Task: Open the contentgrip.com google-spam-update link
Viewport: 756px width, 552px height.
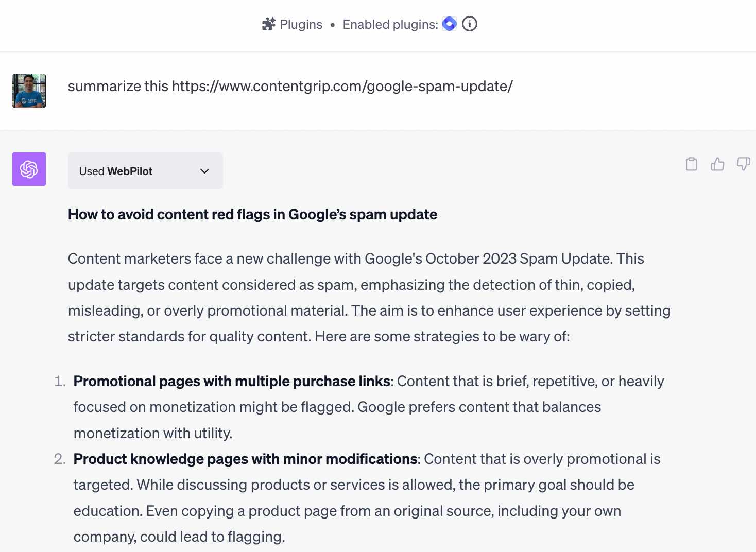Action: tap(341, 86)
